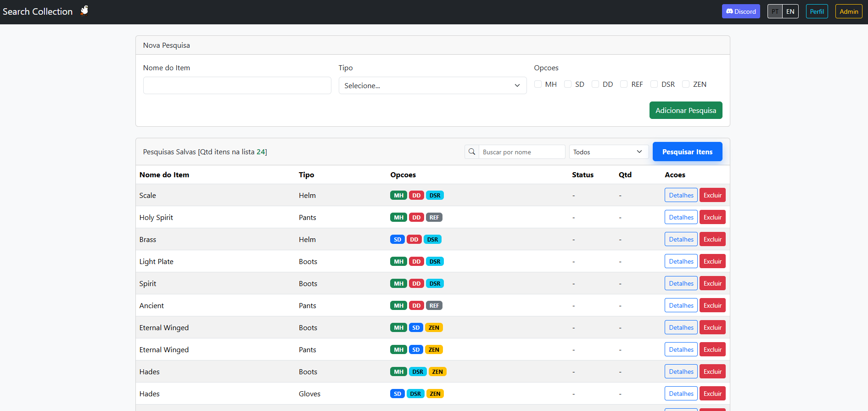Click the REF badge in Holy Spirit row
This screenshot has height=411, width=868.
(x=434, y=217)
